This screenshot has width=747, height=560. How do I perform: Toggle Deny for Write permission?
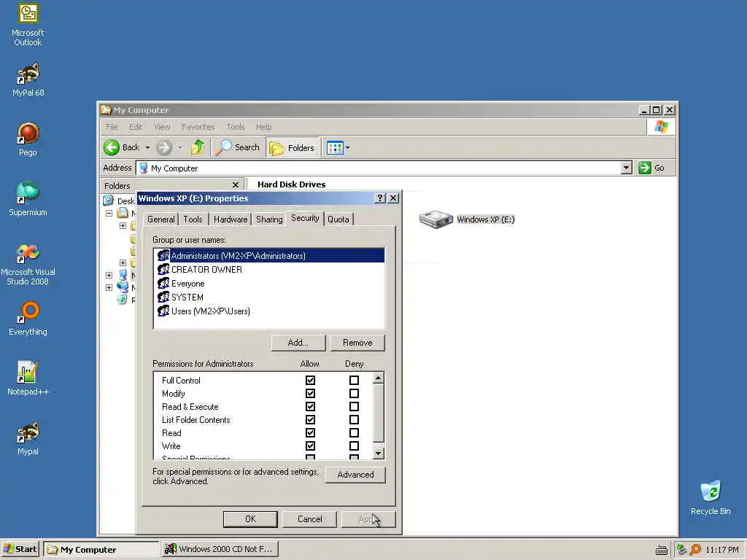tap(354, 446)
